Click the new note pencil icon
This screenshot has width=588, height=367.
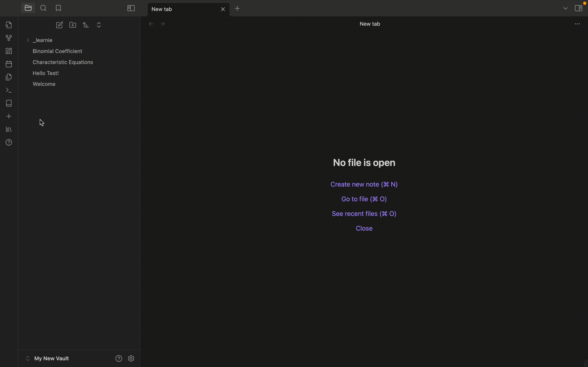pyautogui.click(x=60, y=25)
